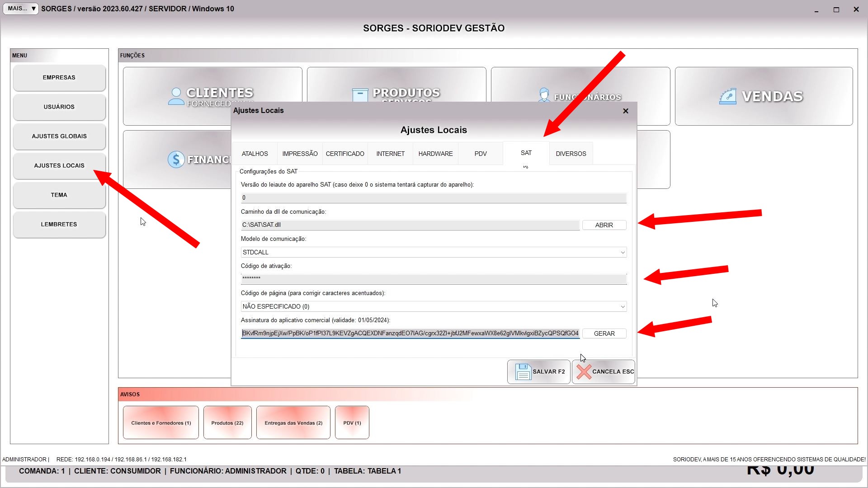Select the SAT tab
Viewport: 868px width, 488px height.
[526, 153]
